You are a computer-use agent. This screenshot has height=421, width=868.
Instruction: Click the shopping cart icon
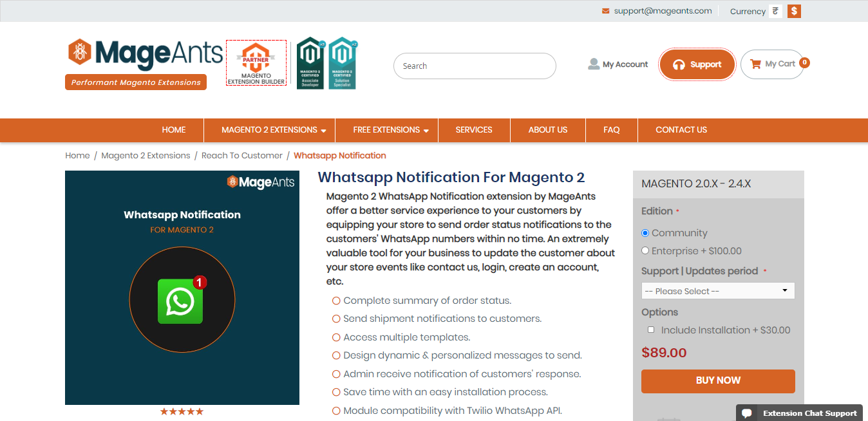point(756,64)
